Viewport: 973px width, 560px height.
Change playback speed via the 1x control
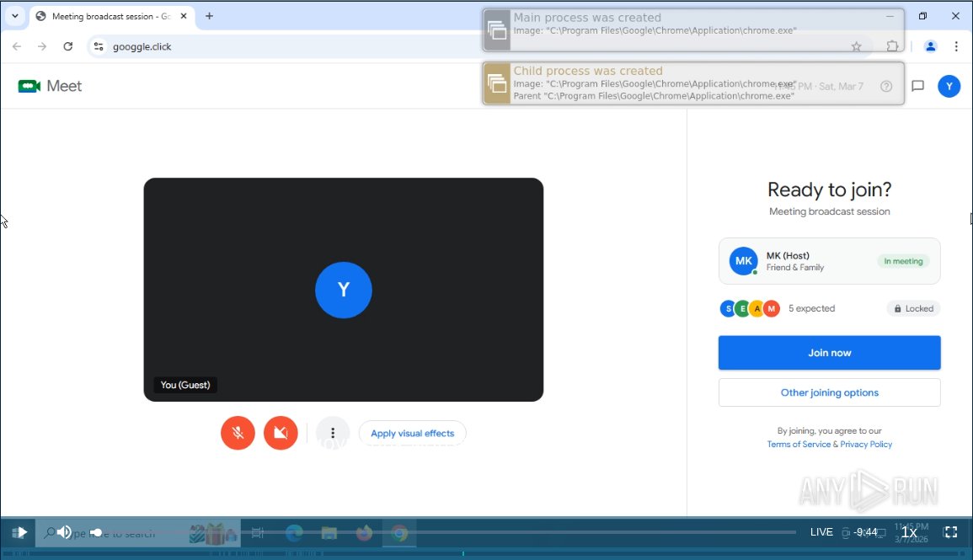coord(909,532)
